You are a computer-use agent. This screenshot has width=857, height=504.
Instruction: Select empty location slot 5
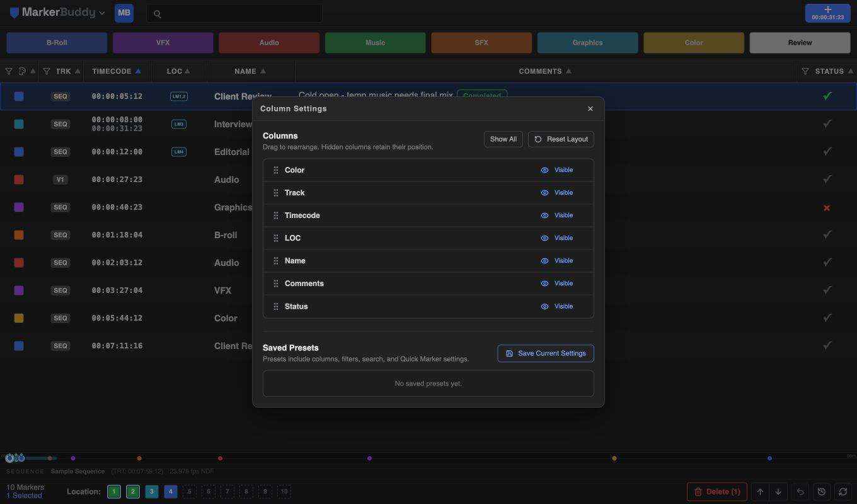point(190,492)
